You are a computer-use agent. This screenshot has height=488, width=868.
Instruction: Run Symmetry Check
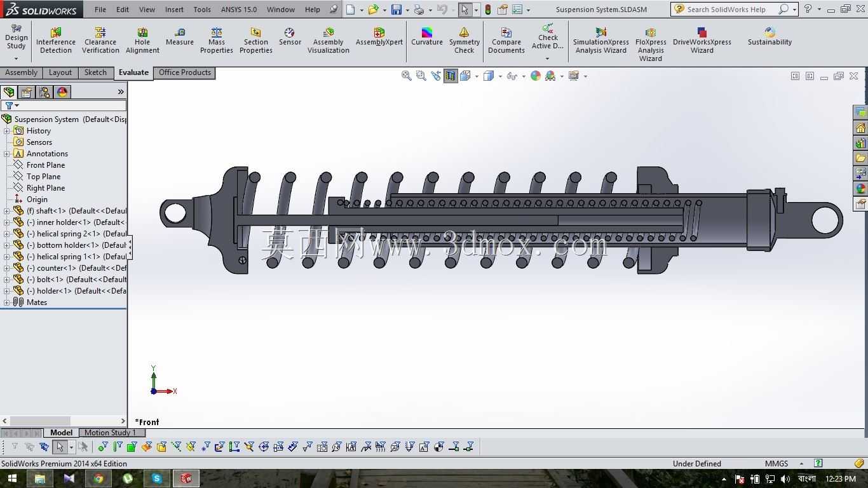point(465,41)
